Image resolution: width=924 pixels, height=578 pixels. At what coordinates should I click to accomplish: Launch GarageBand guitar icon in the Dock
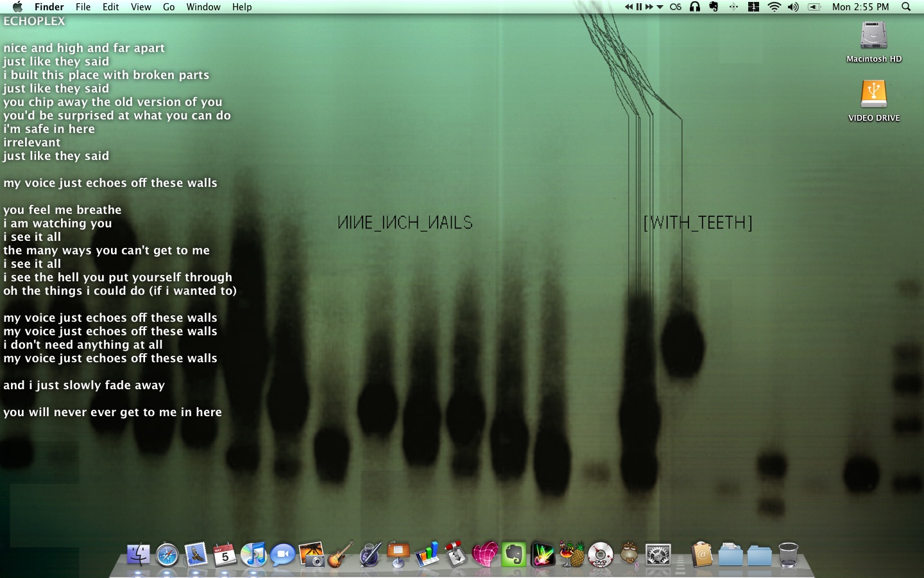click(x=341, y=554)
